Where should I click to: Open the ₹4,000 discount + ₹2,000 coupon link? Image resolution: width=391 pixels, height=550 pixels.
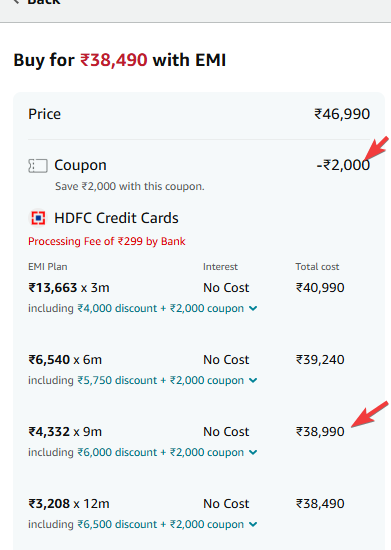(x=161, y=308)
